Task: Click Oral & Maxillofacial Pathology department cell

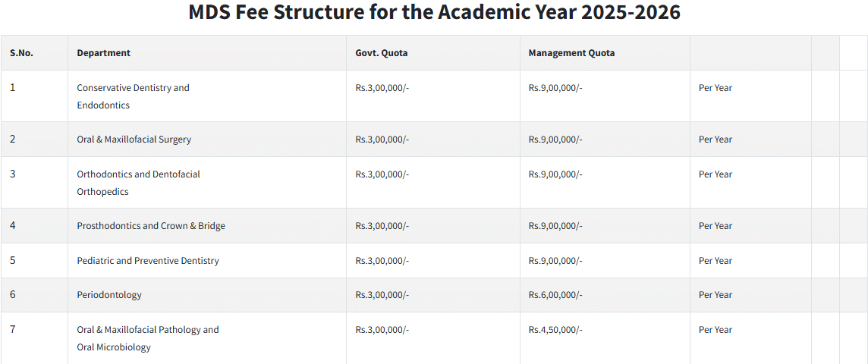Action: pyautogui.click(x=147, y=338)
